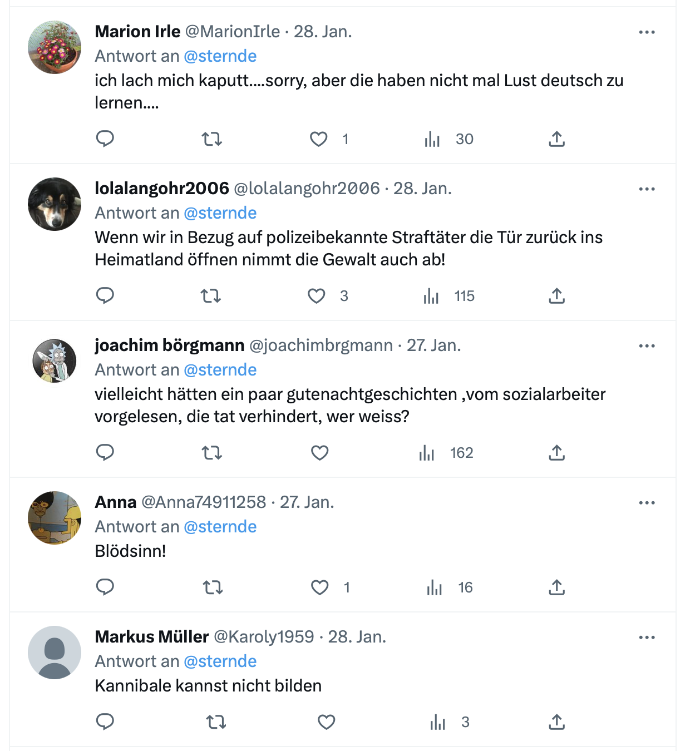Open Anna's profile avatar
Screen dimensions: 700x751
[55, 518]
